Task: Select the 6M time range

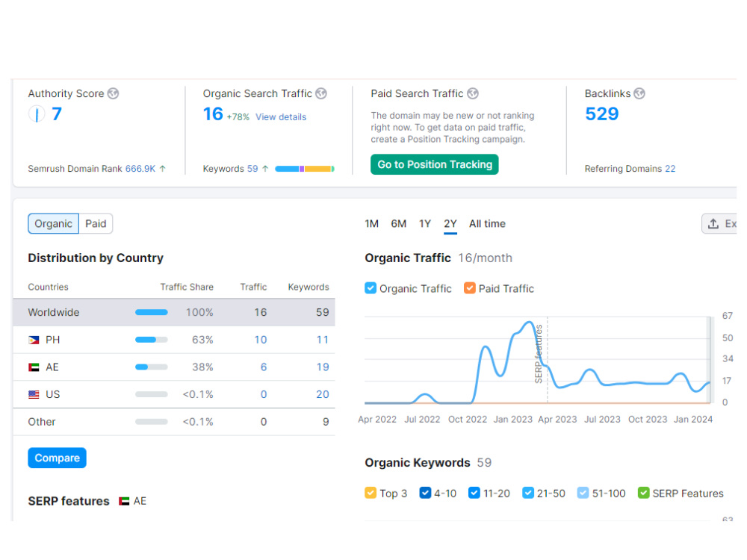Action: [399, 224]
